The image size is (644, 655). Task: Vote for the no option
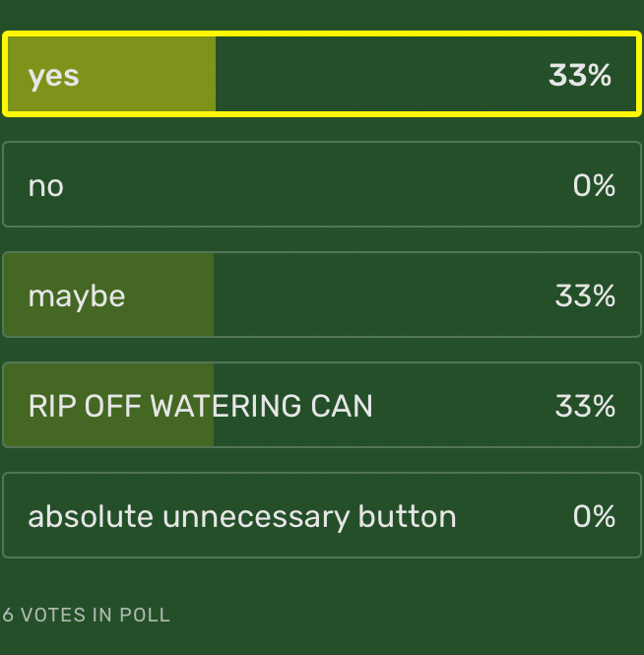(x=322, y=184)
